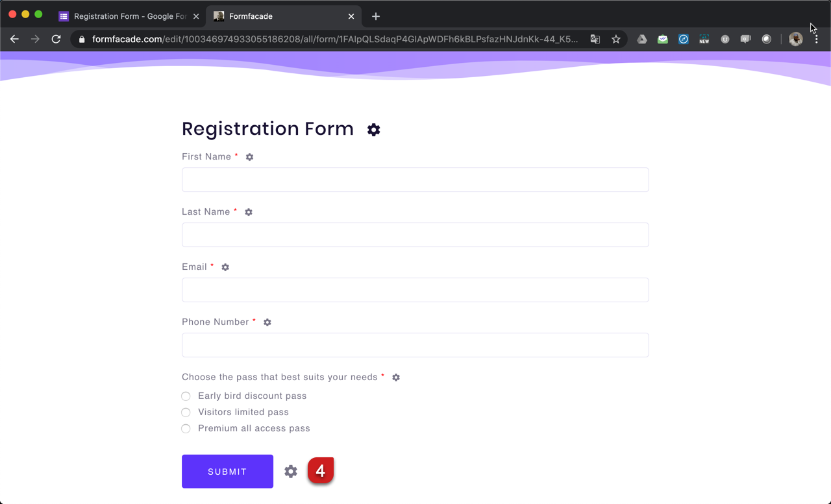Open the Registration Form title settings gear

(373, 130)
